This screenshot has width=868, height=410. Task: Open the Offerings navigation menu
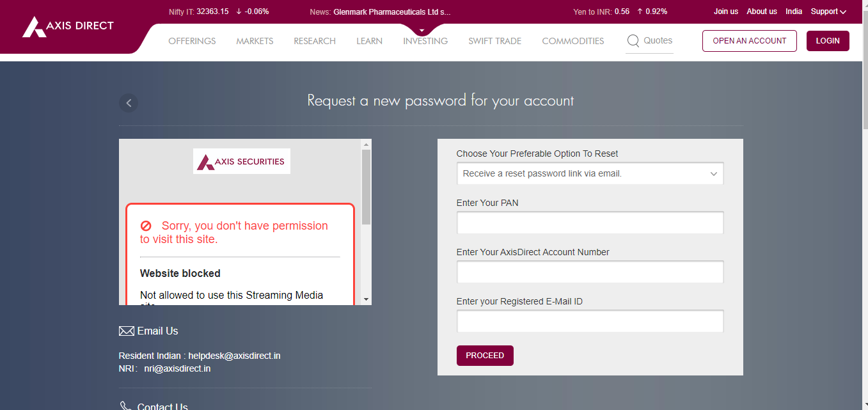tap(192, 41)
